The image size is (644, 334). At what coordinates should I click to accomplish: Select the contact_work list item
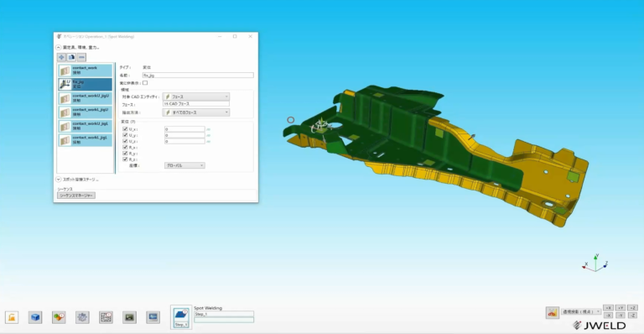[x=85, y=70]
